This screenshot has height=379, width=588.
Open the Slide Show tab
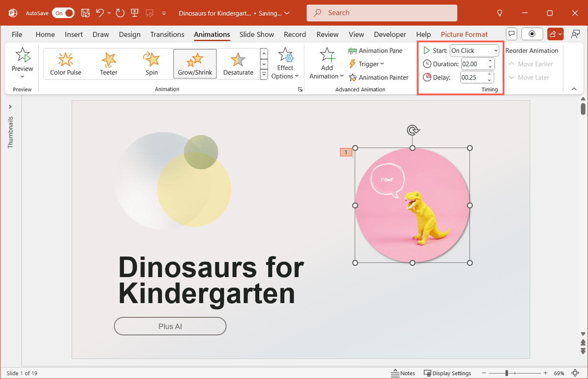pos(257,34)
